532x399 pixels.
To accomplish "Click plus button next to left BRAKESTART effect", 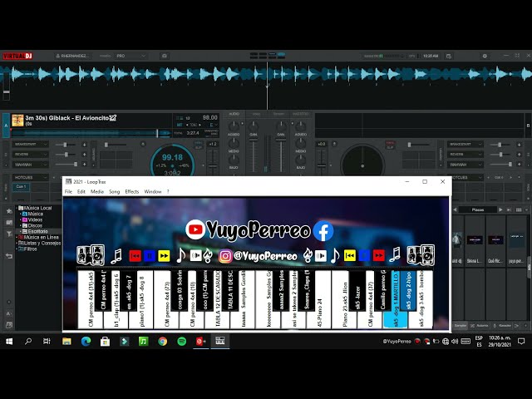I will point(84,145).
